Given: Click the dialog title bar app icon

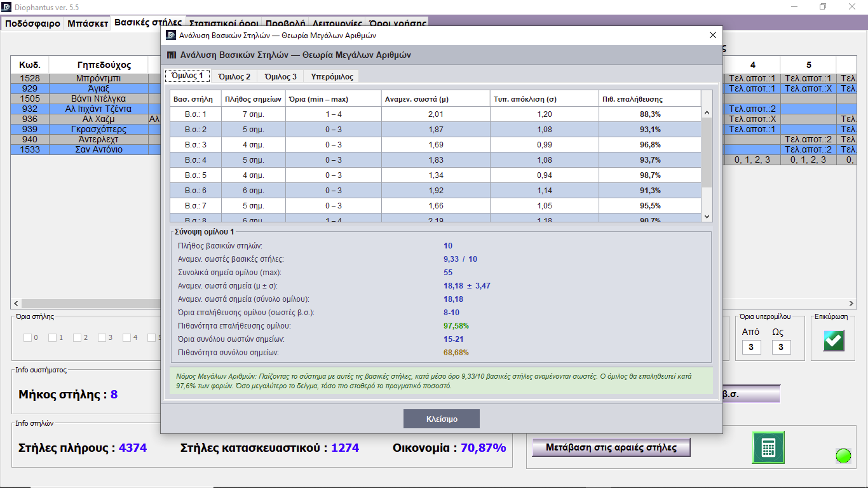Looking at the screenshot, I should click(x=170, y=36).
